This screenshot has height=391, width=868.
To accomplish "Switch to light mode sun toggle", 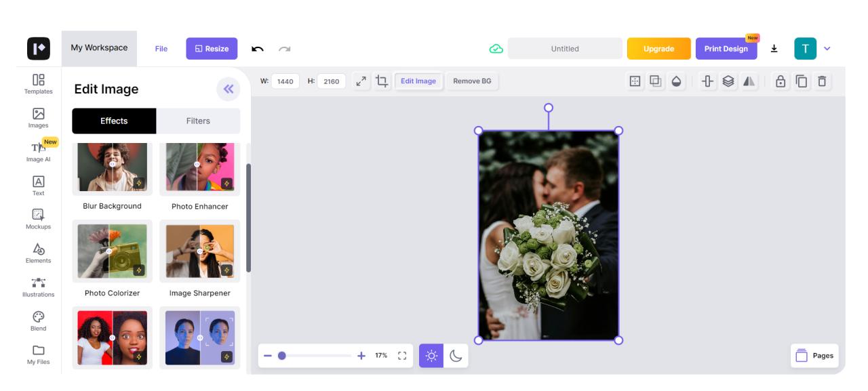I will [x=431, y=355].
